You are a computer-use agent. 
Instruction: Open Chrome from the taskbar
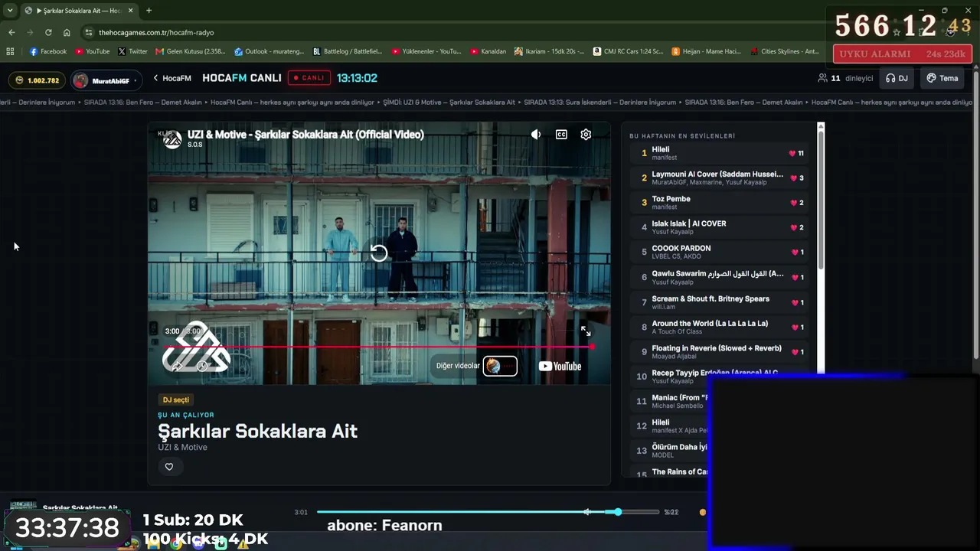[176, 544]
